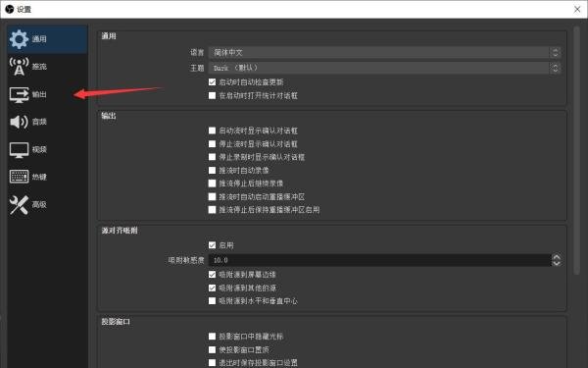Image resolution: width=588 pixels, height=368 pixels.
Task: Check 投影窗口中隐藏光标 option
Action: [x=213, y=337]
